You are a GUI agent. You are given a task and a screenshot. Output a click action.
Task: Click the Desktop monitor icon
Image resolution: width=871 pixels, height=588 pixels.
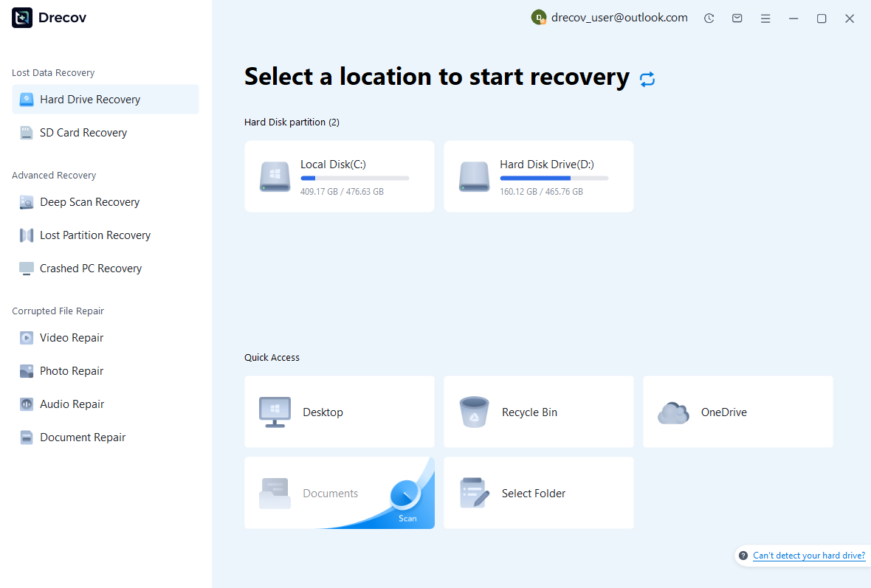[x=275, y=412]
